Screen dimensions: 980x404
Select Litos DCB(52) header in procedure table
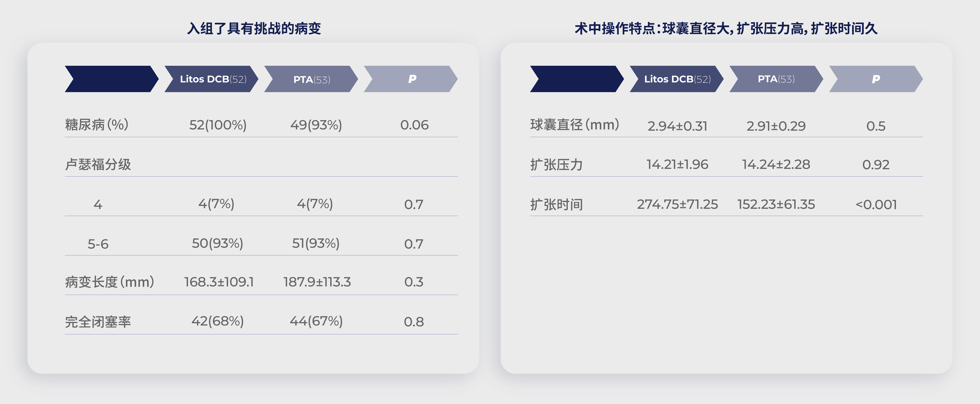[677, 79]
